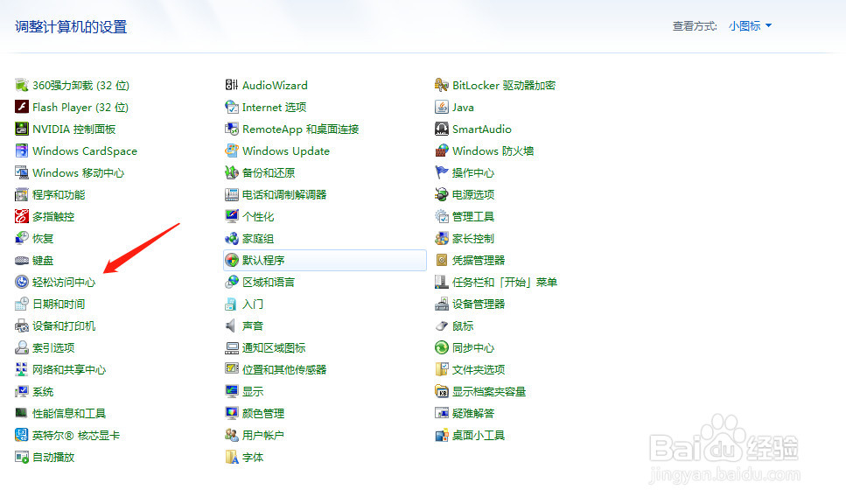Open the 索引选项 link
This screenshot has width=846, height=504.
(53, 348)
